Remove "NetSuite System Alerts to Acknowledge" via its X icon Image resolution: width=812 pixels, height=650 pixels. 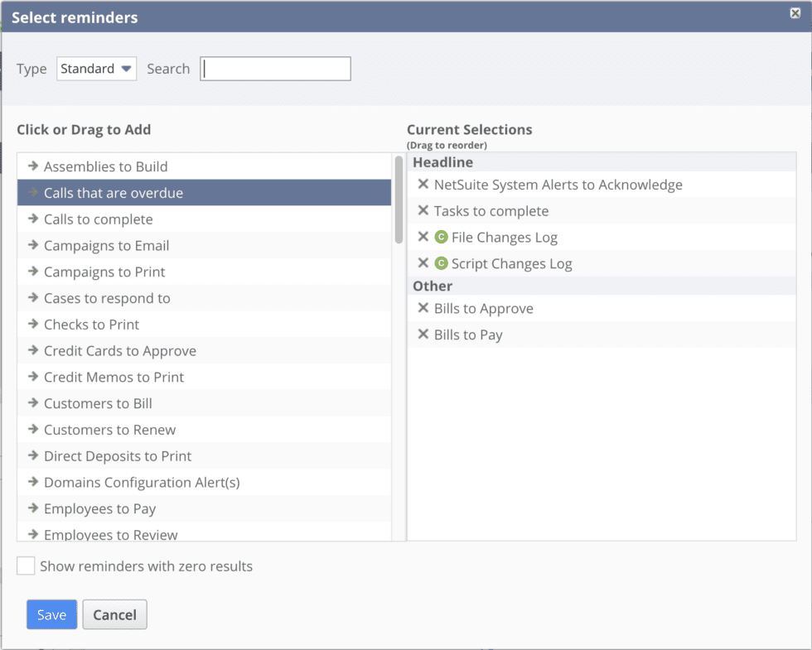pos(423,185)
